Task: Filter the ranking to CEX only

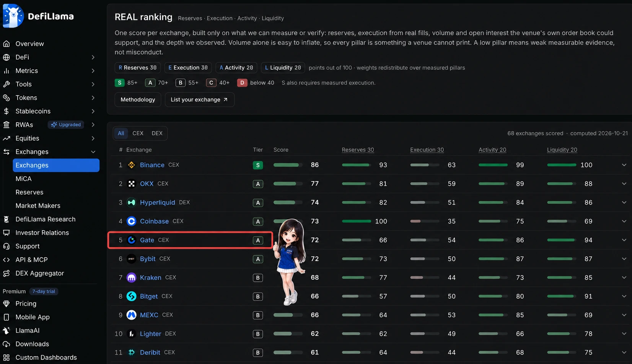Action: pos(138,133)
